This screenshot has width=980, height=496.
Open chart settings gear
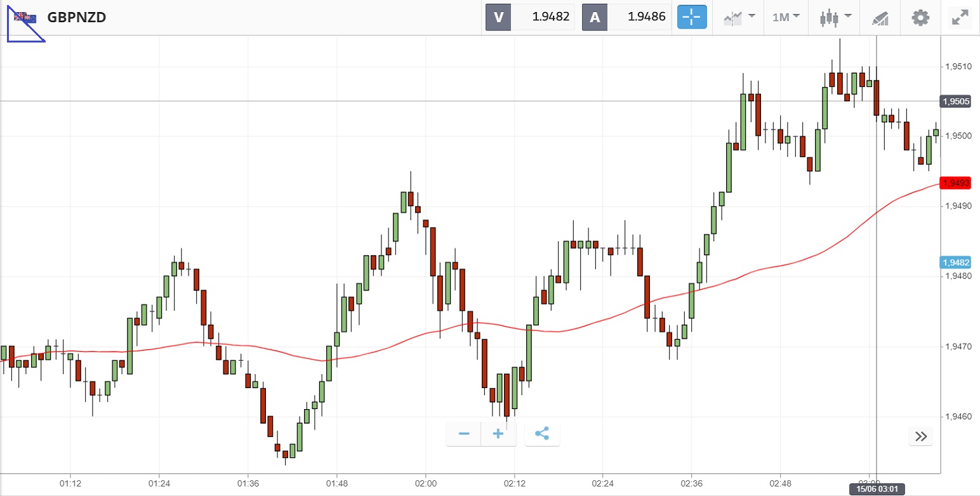click(x=920, y=17)
